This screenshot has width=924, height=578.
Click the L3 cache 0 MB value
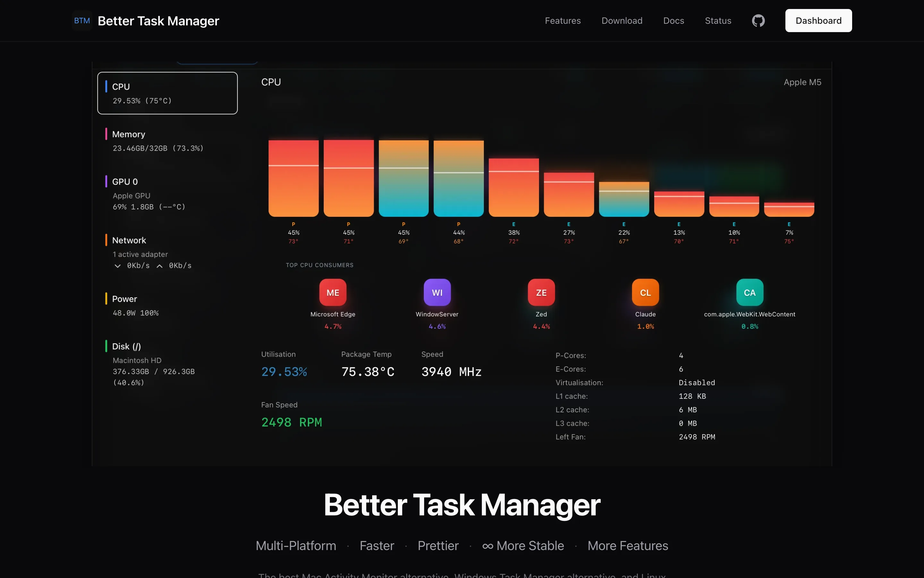coord(688,423)
